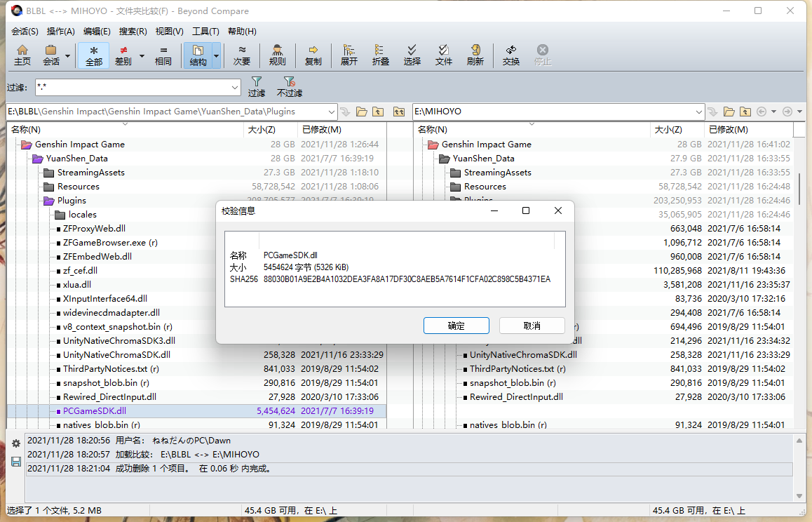812x522 pixels.
Task: Collapse left Genshin Impact Game folder
Action: (27, 145)
